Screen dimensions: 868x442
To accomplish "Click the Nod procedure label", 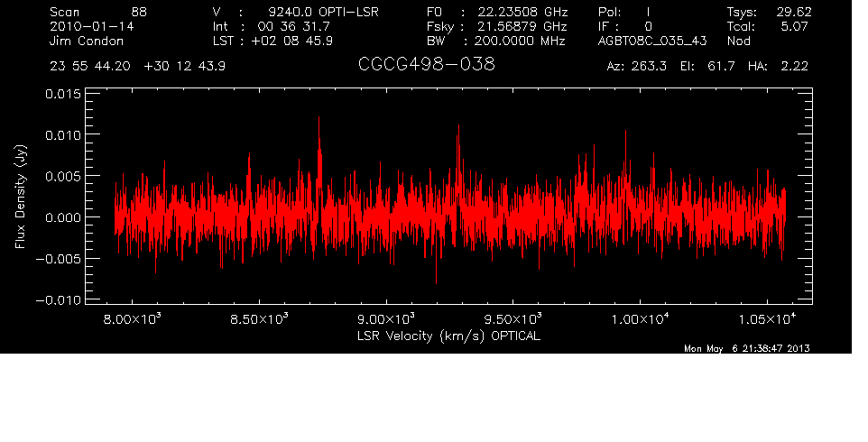I will (x=739, y=41).
